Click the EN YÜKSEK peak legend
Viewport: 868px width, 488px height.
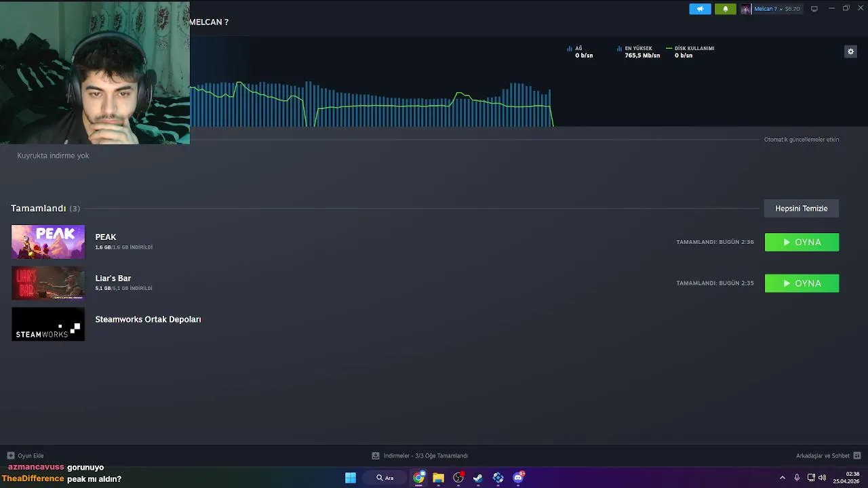point(638,52)
